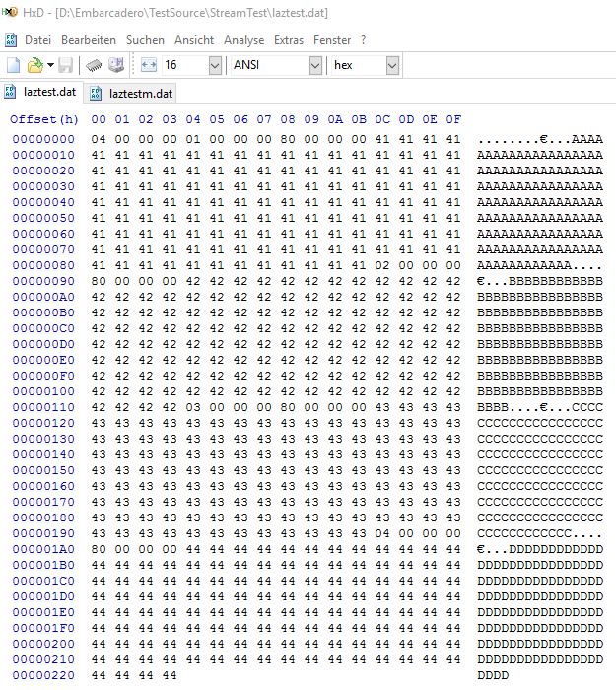Click the New file icon
This screenshot has width=616, height=690.
(14, 65)
